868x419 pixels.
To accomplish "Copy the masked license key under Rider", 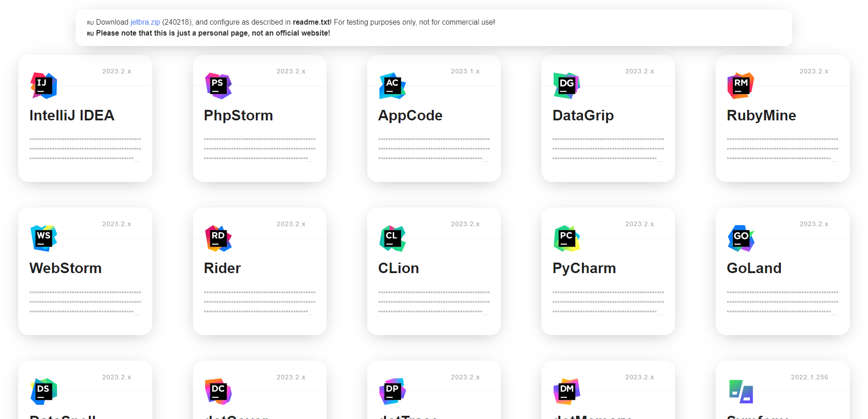I will [260, 303].
